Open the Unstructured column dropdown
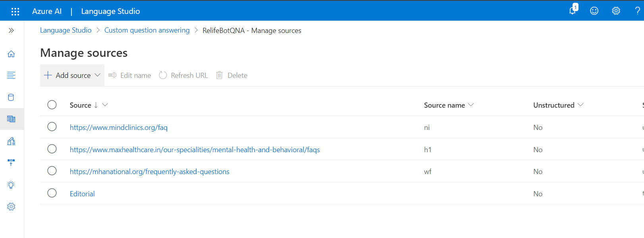The height and width of the screenshot is (238, 644). (580, 105)
